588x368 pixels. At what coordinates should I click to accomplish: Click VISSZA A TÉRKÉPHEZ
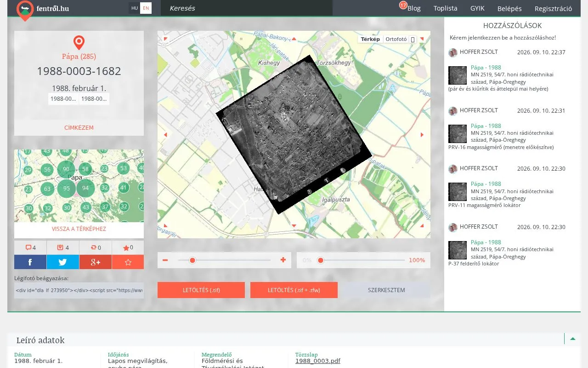click(x=79, y=229)
